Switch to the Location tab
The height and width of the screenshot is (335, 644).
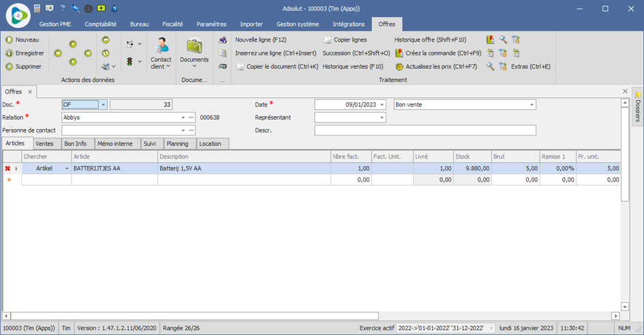pyautogui.click(x=210, y=143)
